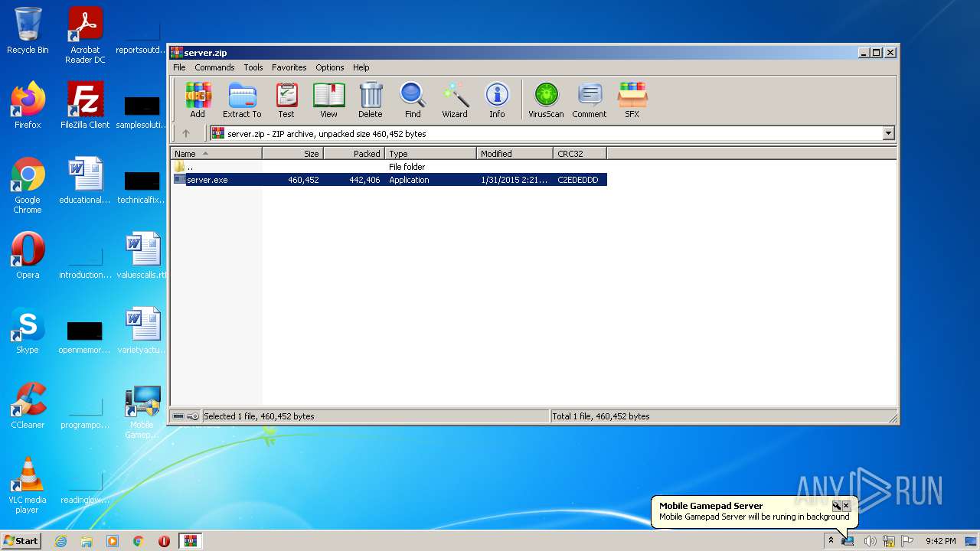Select the Google Chrome desktop icon
980x551 pixels.
point(28,185)
